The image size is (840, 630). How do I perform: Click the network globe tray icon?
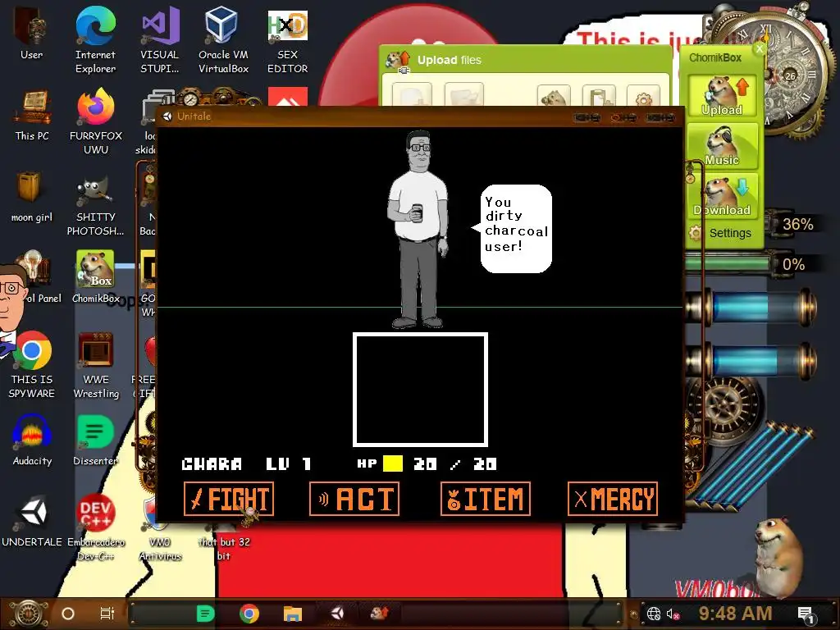coord(654,614)
